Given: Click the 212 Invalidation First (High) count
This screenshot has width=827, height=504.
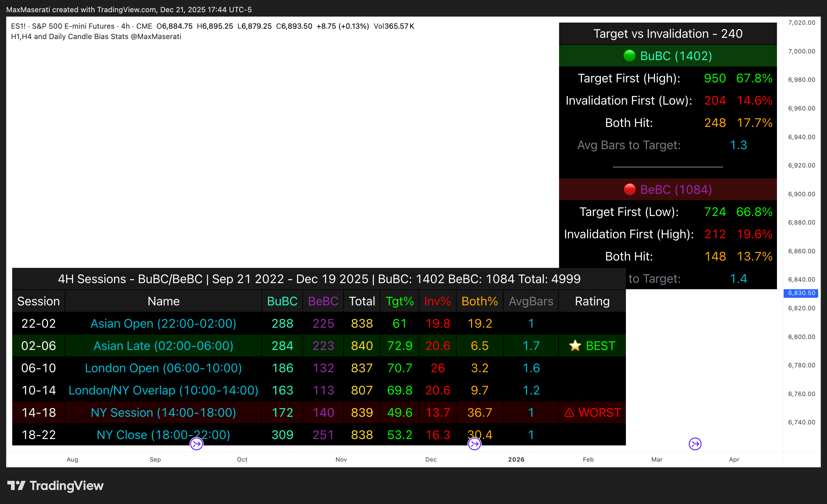Looking at the screenshot, I should 715,234.
